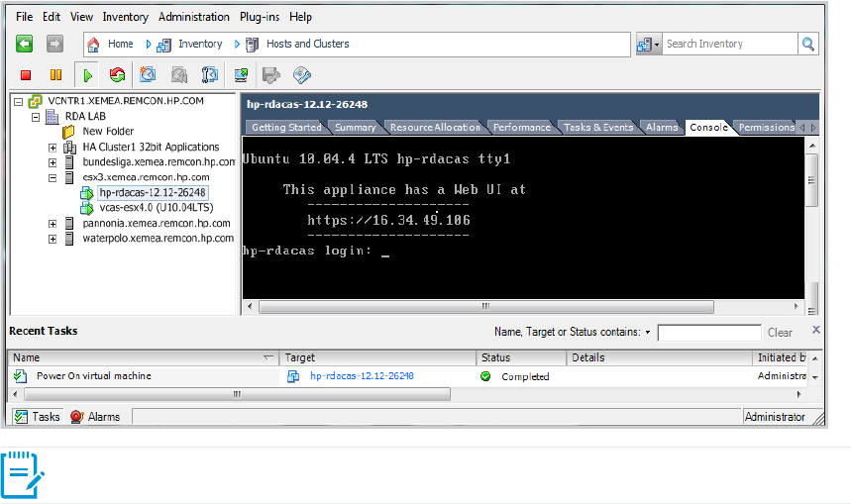
Task: Collapse the esx3.xemea.remcon.hp.com host node
Action: pyautogui.click(x=53, y=178)
